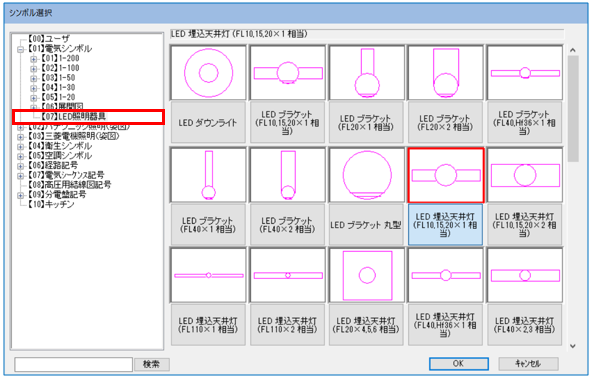Viewport: 592px width, 378px height.
Task: Choose LED ブラケット (FL40×2 相当) symbol
Action: click(287, 175)
